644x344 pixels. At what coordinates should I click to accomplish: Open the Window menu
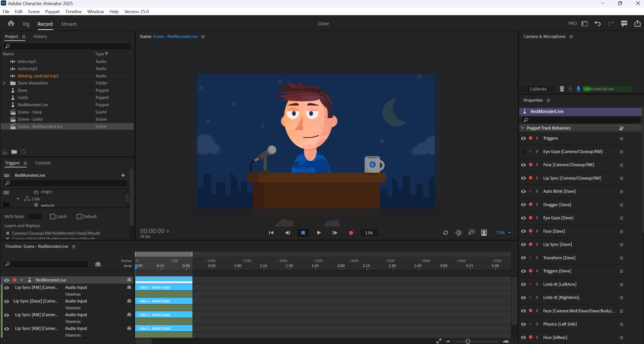95,12
